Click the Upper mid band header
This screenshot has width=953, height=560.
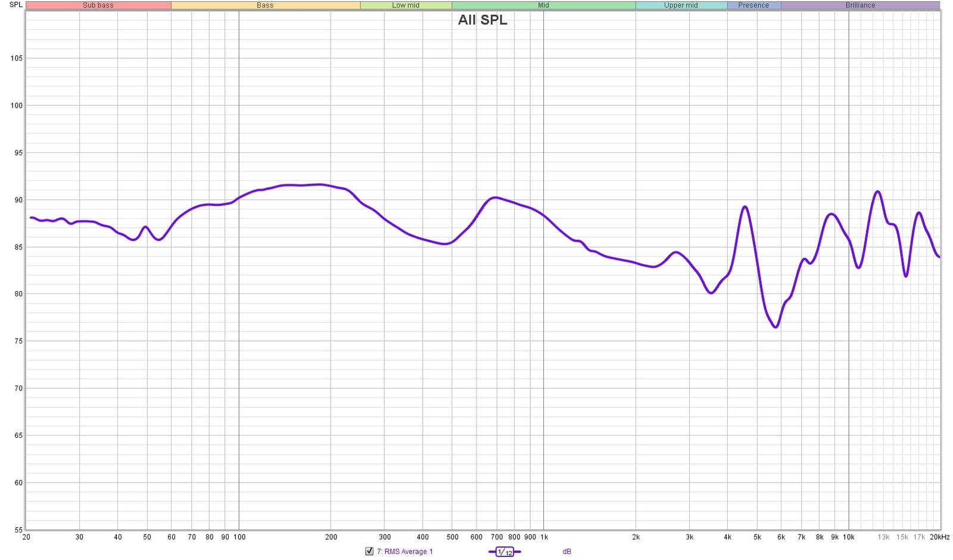(x=681, y=5)
